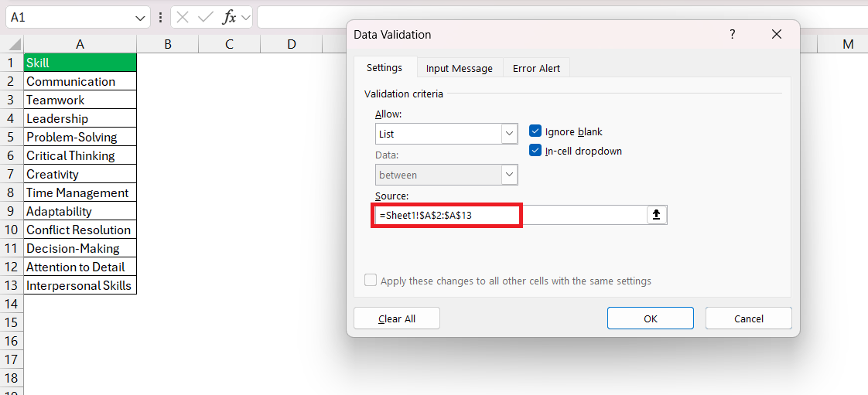This screenshot has width=868, height=395.
Task: Select row 16 header
Action: point(12,341)
